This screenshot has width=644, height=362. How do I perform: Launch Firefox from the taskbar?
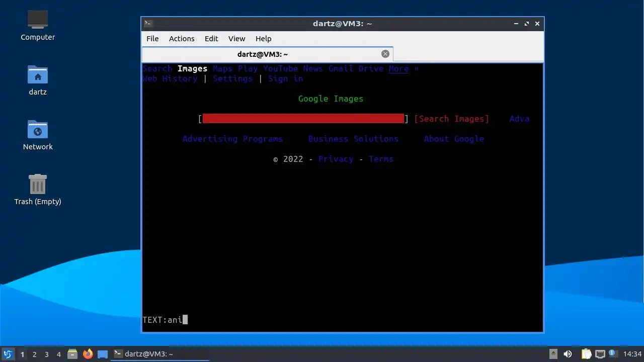pos(88,354)
